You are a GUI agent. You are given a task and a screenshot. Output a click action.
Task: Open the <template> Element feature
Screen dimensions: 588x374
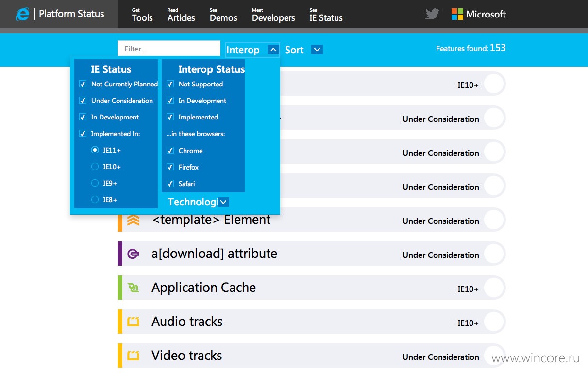(211, 220)
